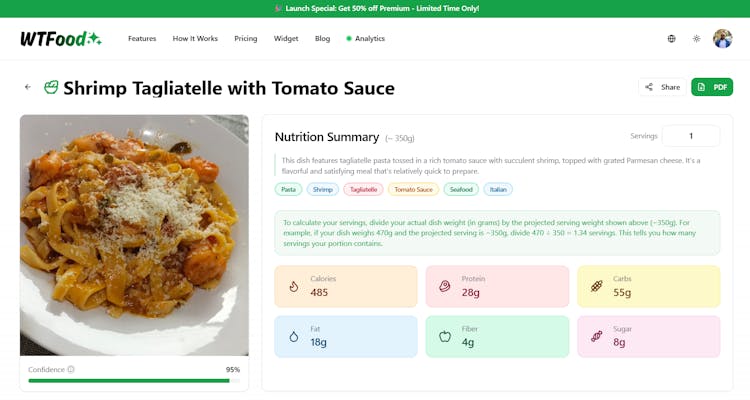The image size is (750, 400).
Task: Select the Seafood tag
Action: click(x=461, y=189)
